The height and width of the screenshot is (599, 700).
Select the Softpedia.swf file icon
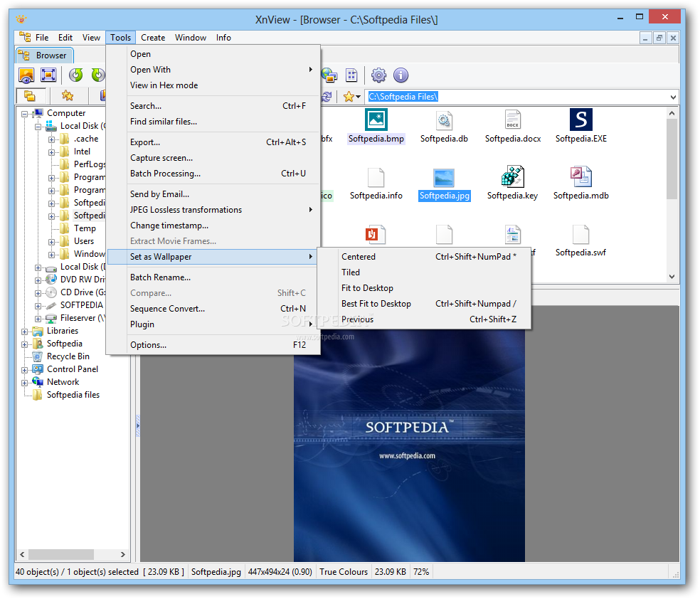[580, 234]
